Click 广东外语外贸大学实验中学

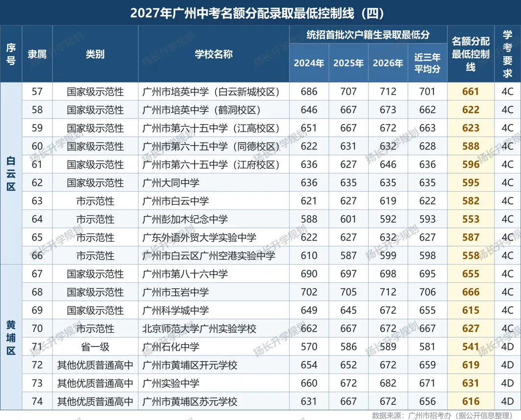199,238
